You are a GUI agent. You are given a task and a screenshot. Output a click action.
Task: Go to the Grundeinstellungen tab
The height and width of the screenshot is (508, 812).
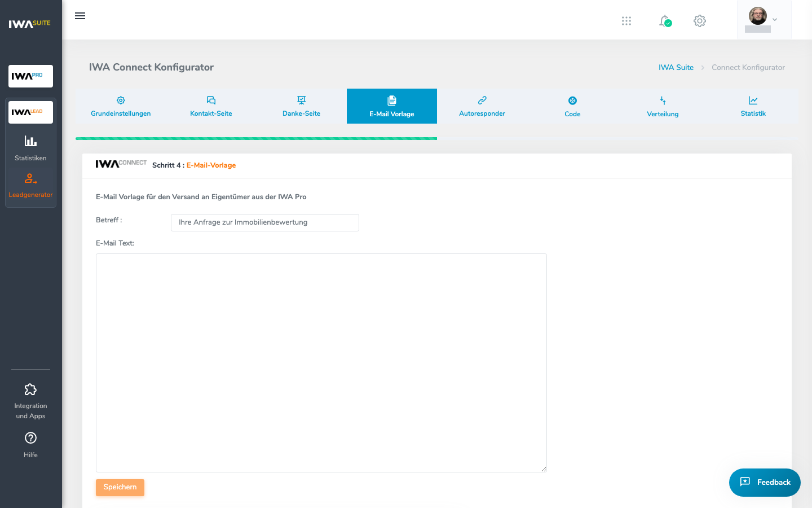pyautogui.click(x=121, y=106)
